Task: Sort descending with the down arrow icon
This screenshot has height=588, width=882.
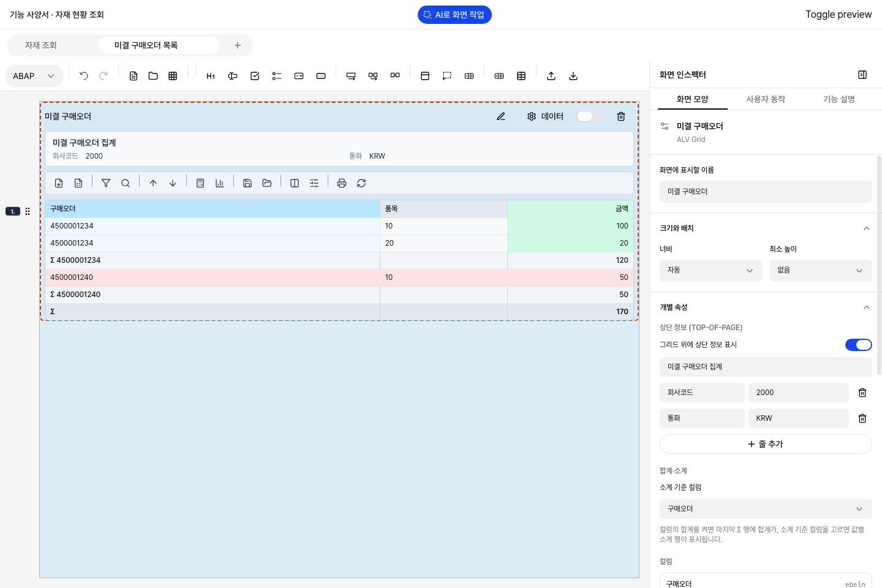Action: tap(173, 183)
